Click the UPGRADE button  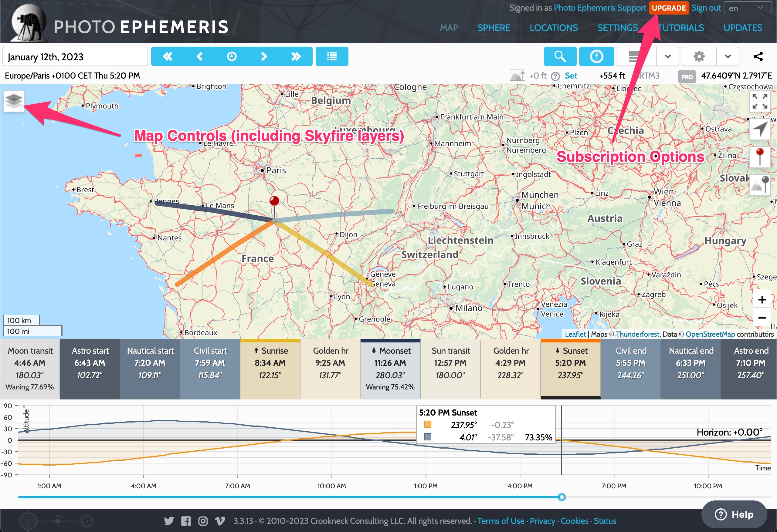(x=669, y=8)
